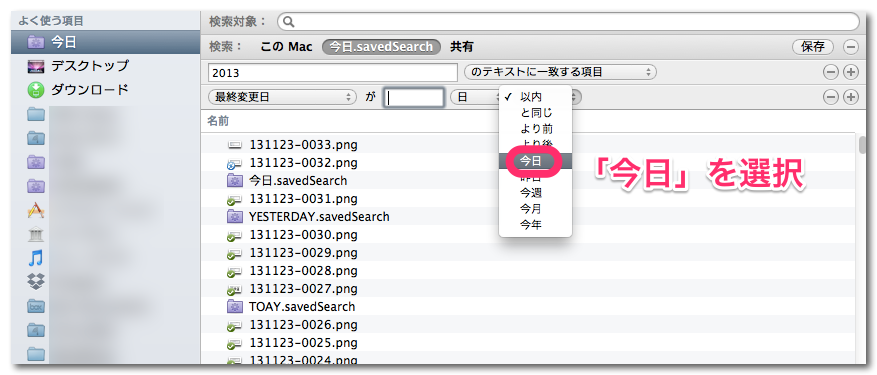Image resolution: width=877 pixels, height=375 pixels.
Task: Click the smart folder icon of YESTERDAY.savedSearch
Action: [235, 216]
